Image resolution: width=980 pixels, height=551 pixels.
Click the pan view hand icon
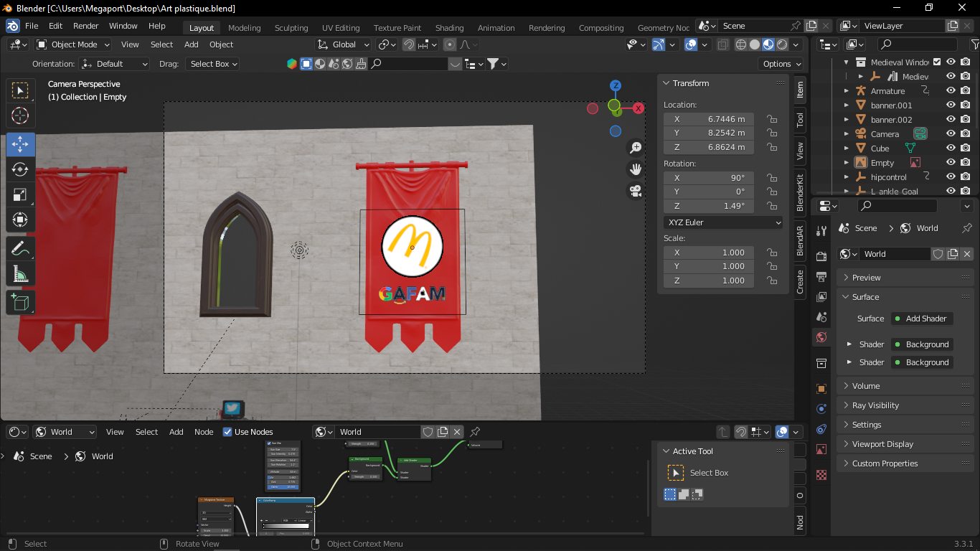pos(635,169)
